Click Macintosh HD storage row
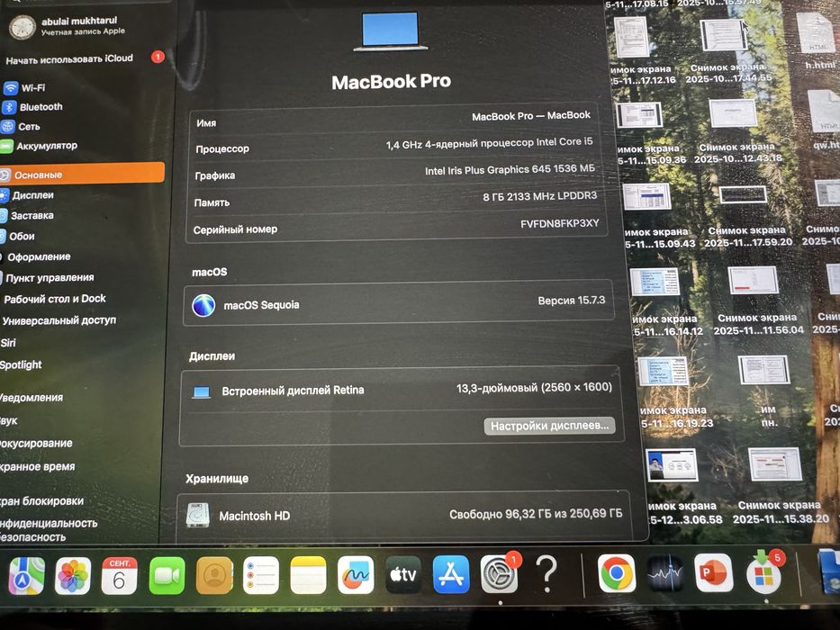Viewport: 840px width, 630px height. [x=402, y=515]
